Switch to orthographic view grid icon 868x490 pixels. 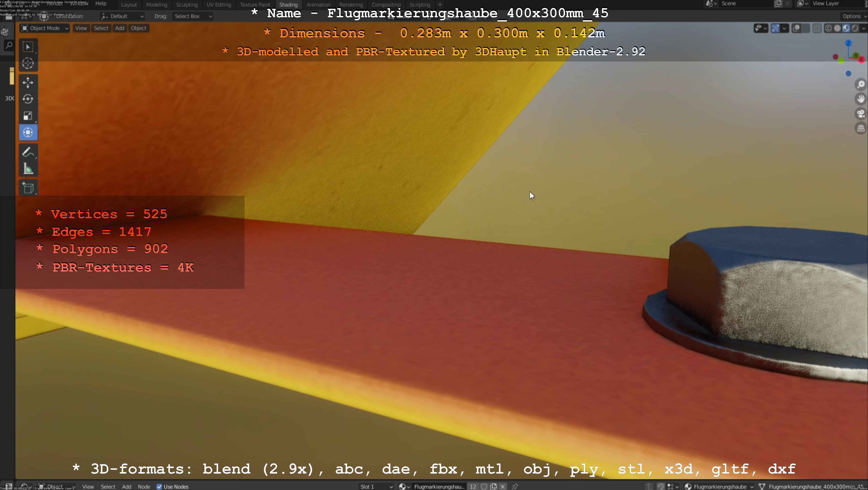861,128
